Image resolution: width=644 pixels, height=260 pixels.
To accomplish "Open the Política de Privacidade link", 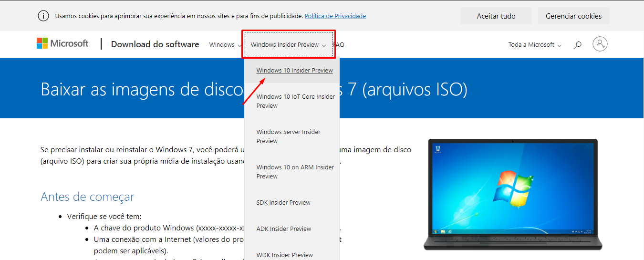I will pos(335,16).
